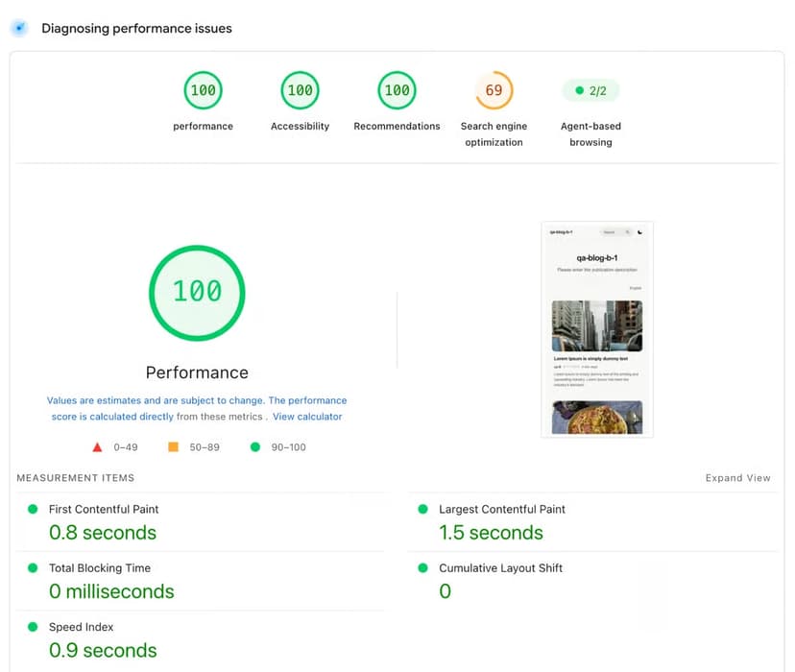Click the Diagnosing performance issues header icon
The width and height of the screenshot is (795, 672).
19,28
